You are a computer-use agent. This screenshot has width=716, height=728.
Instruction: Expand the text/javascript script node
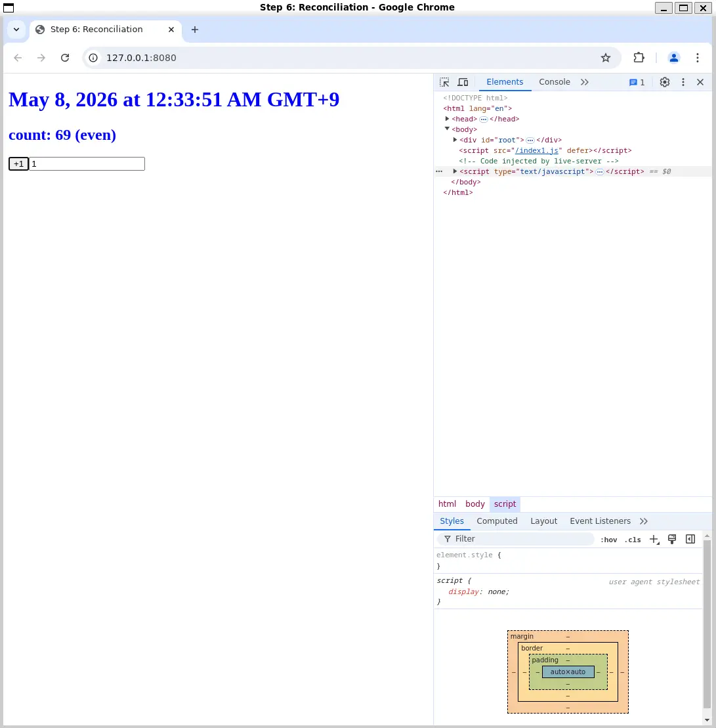click(x=455, y=171)
